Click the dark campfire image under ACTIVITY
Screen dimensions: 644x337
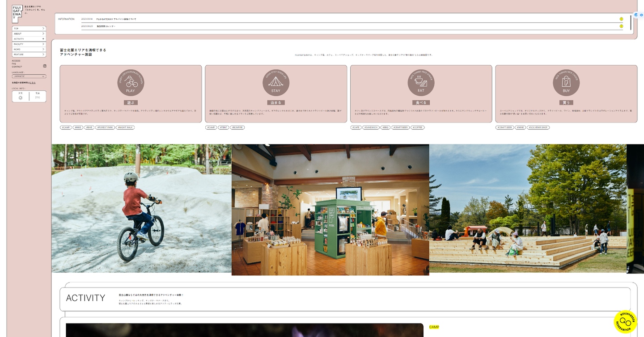[x=245, y=330]
